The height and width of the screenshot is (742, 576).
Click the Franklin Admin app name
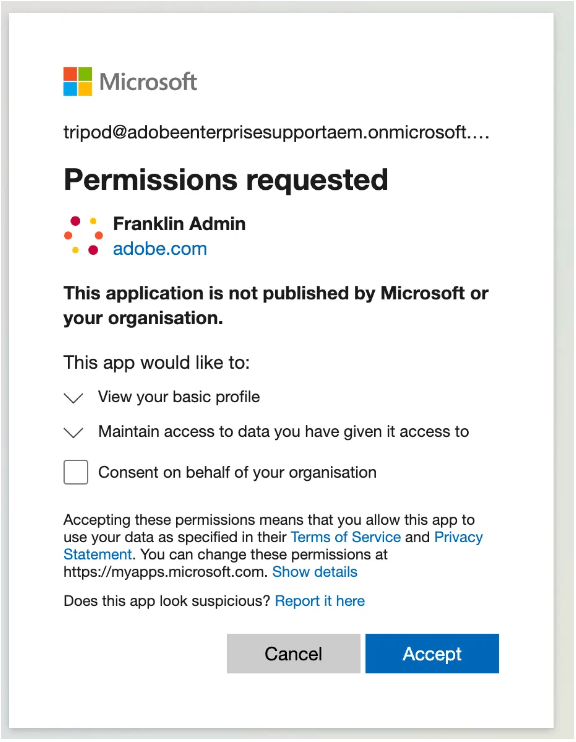[x=179, y=223]
